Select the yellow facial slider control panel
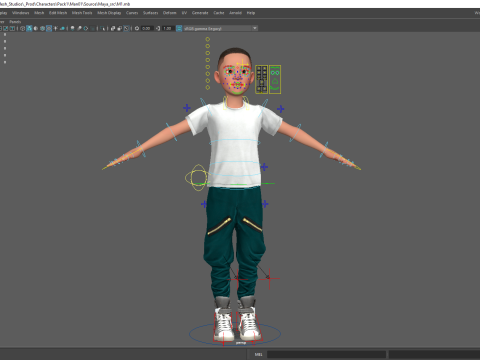480x360 pixels. pos(261,79)
